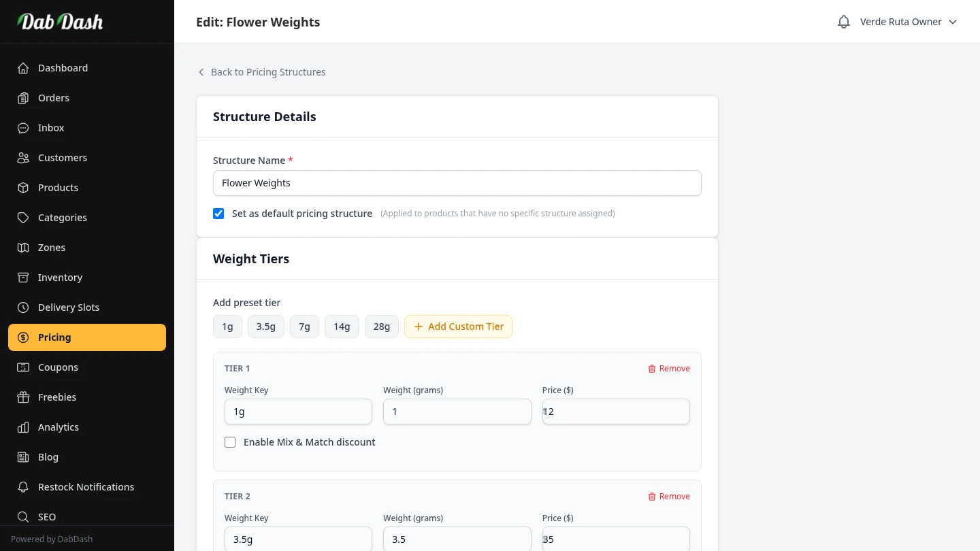Click the Analytics bar chart icon
The image size is (980, 551).
[23, 427]
